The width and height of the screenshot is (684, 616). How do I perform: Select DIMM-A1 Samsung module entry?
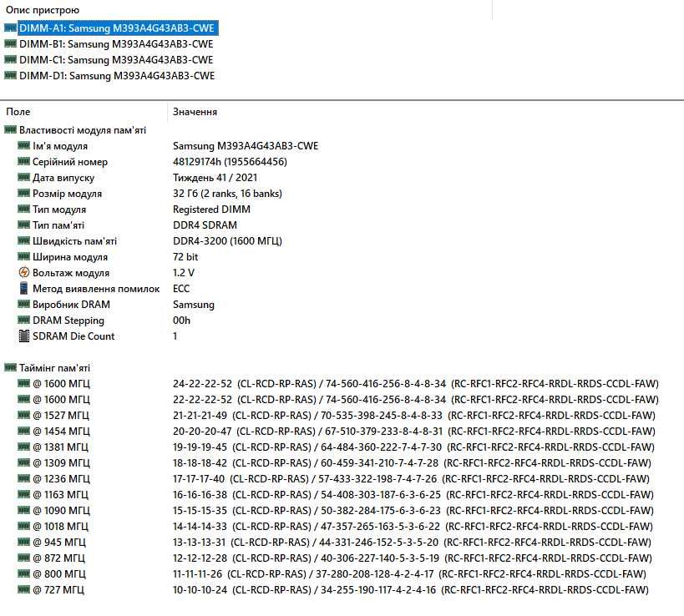click(x=117, y=28)
